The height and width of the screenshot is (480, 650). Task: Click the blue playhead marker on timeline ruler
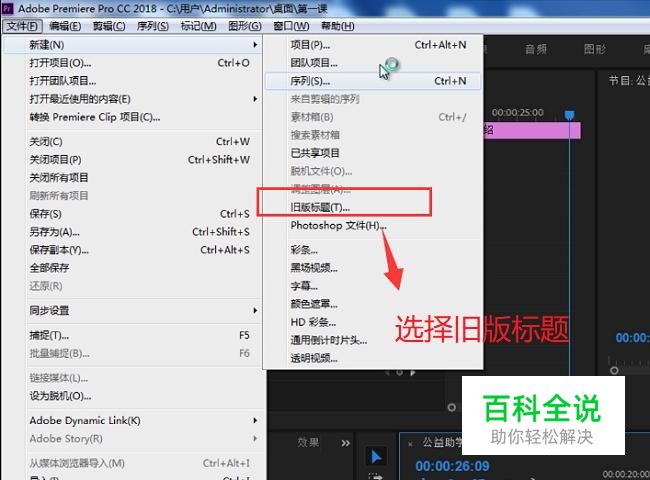(570, 115)
